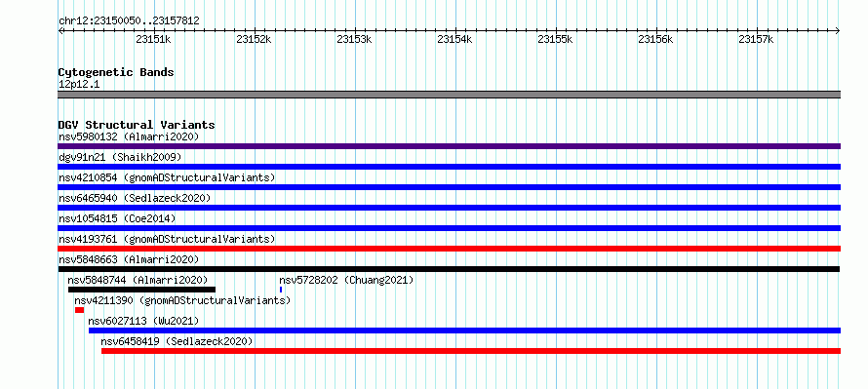Click the short black nsv5848744 bar
Screen dimensions: 868x389
(141, 290)
